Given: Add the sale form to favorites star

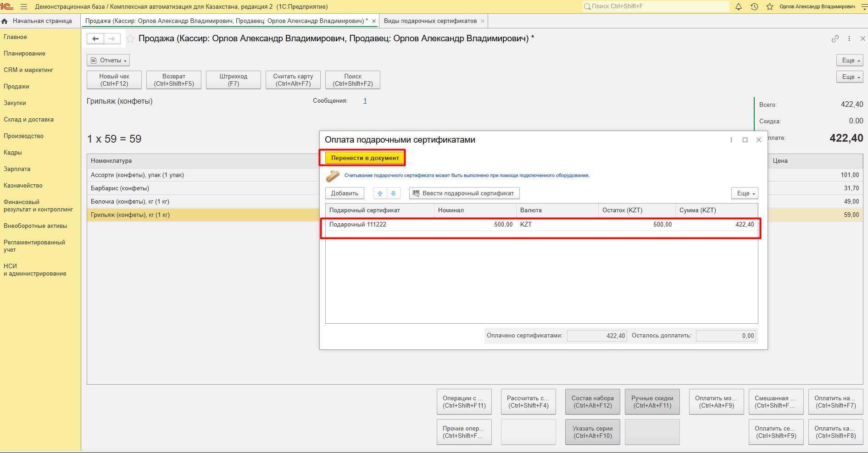Looking at the screenshot, I should coord(131,39).
